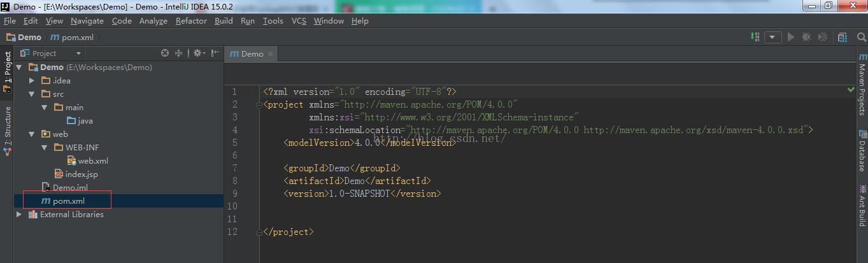Click the Debug bug icon

[806, 37]
